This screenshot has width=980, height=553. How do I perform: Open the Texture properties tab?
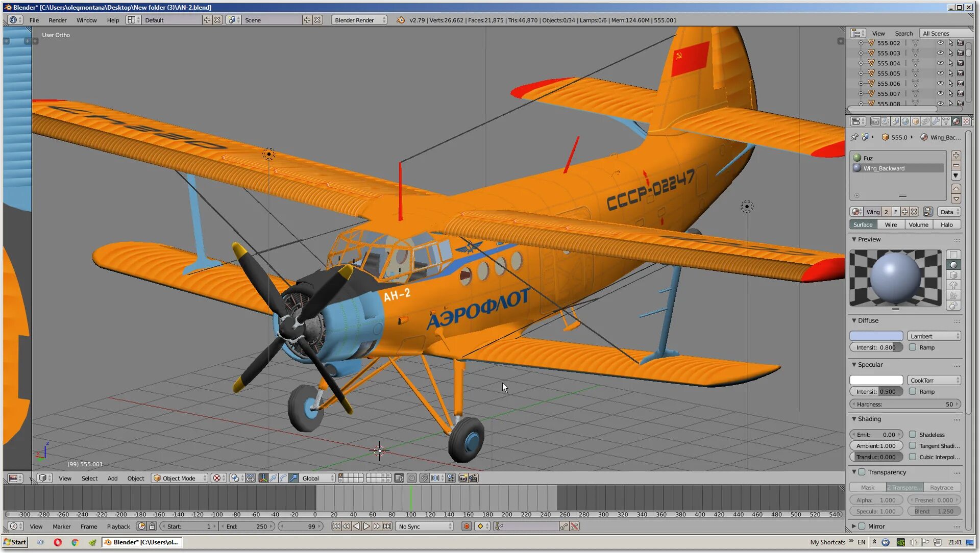point(966,121)
